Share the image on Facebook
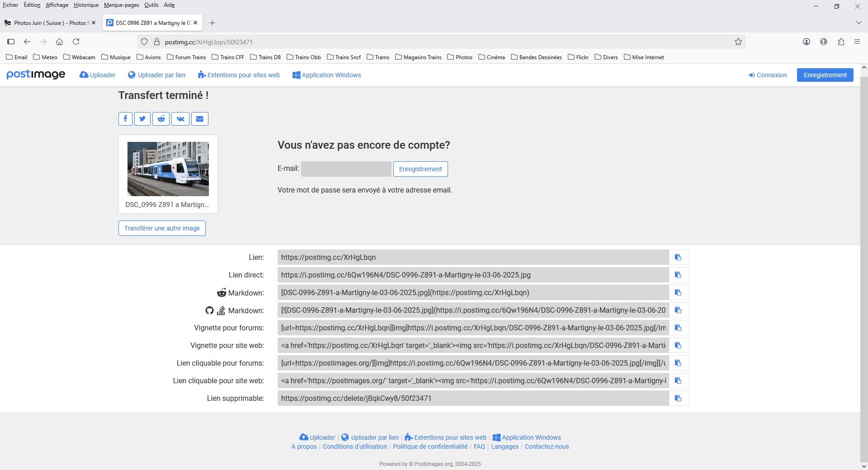 pyautogui.click(x=125, y=119)
